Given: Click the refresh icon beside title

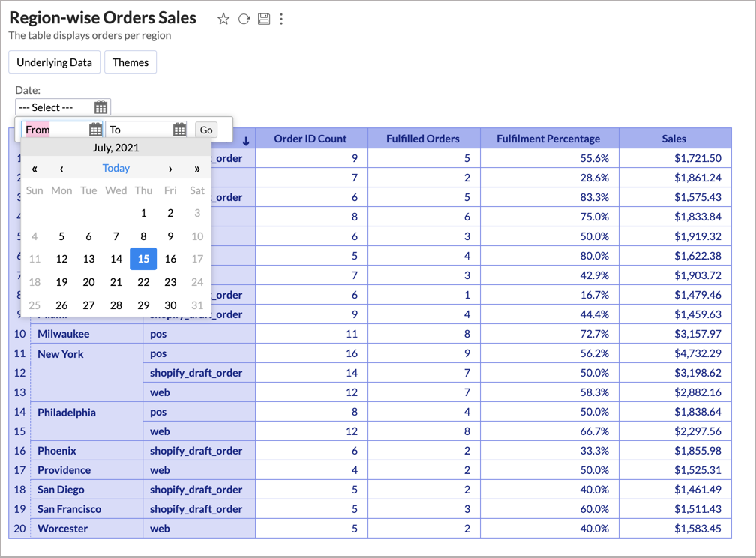Looking at the screenshot, I should [244, 19].
